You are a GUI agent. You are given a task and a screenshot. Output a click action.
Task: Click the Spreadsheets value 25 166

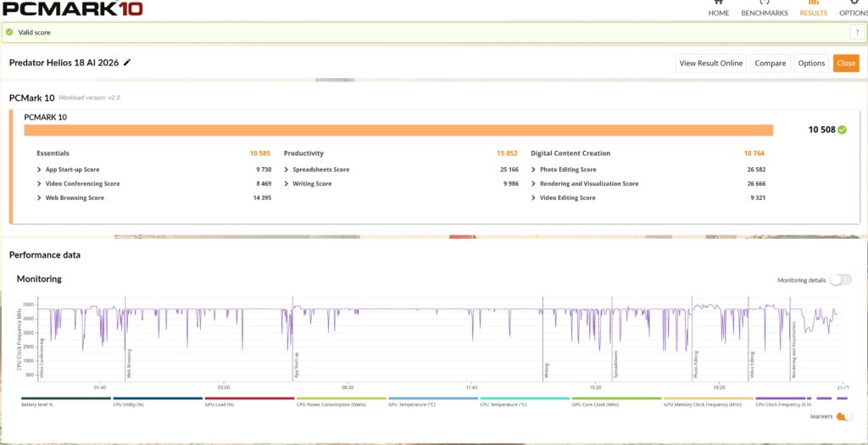[x=509, y=170]
